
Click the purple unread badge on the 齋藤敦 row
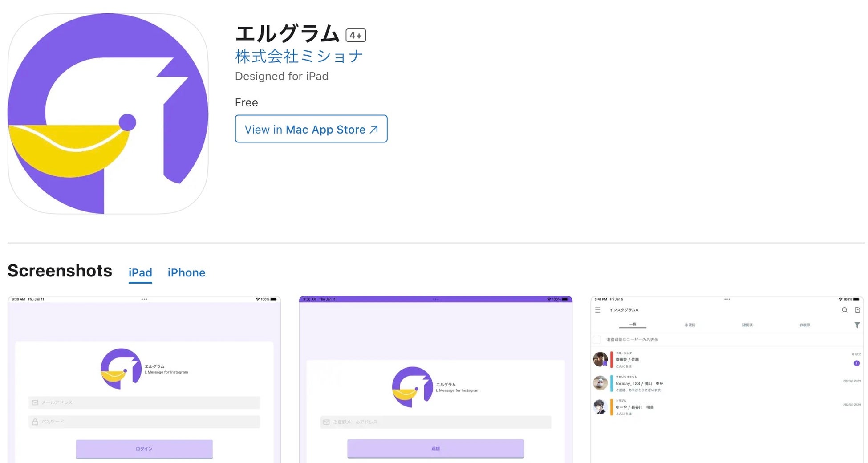tap(856, 363)
